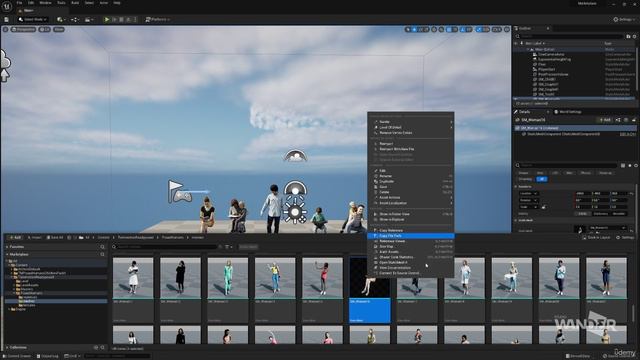Screen dimensions: 640x360
Task: Open the Output Log from status bar
Action: click(48, 356)
